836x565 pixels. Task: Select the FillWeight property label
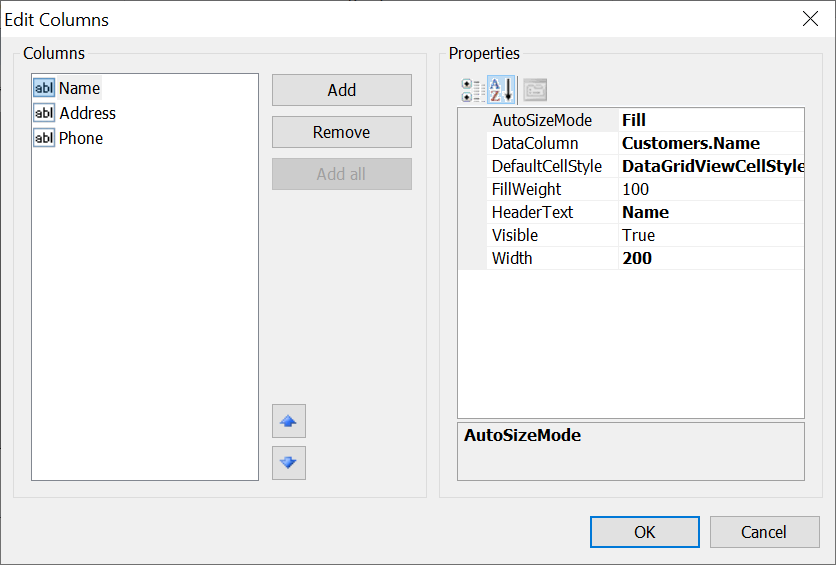(x=526, y=189)
